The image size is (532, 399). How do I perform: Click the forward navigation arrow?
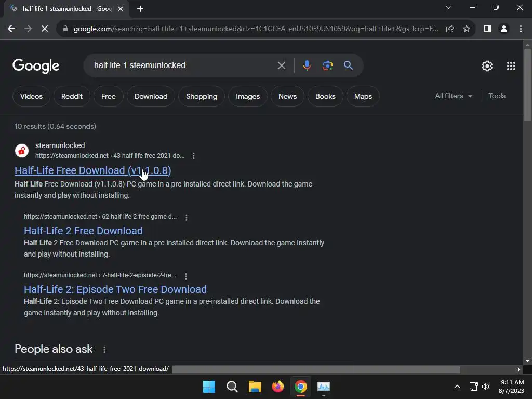pyautogui.click(x=28, y=29)
